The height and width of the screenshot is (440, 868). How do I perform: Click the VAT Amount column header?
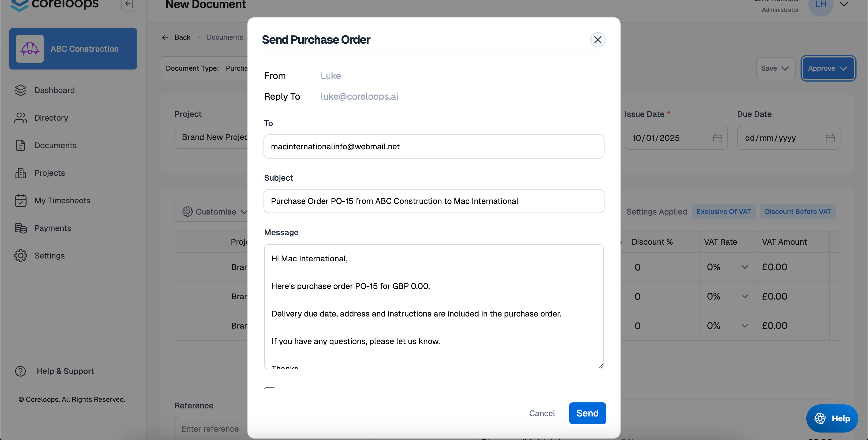click(x=784, y=242)
